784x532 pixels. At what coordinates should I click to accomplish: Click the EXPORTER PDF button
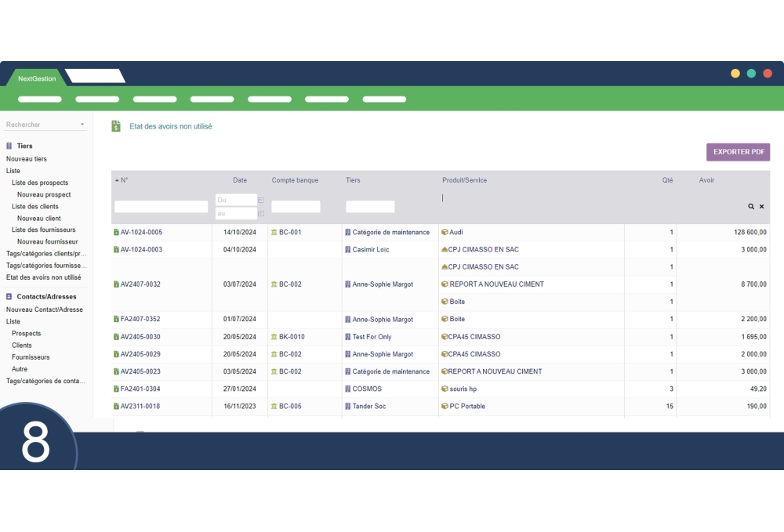click(738, 152)
